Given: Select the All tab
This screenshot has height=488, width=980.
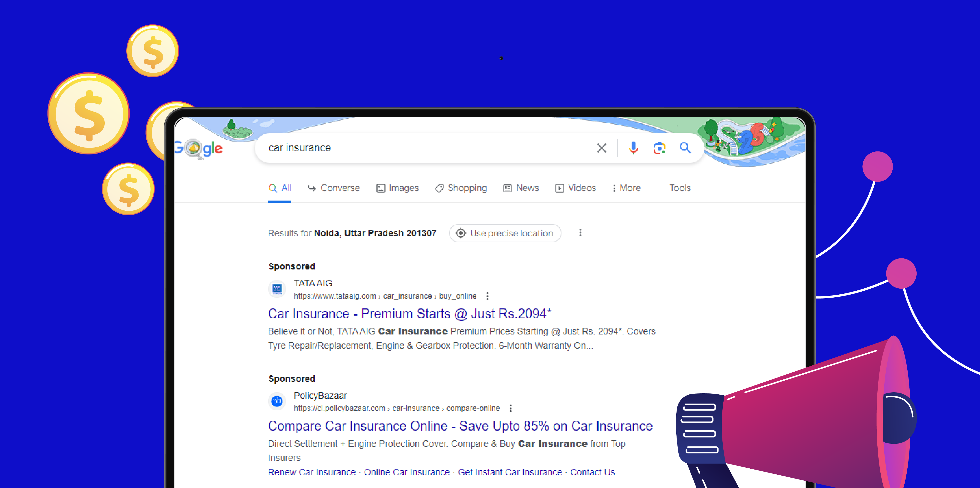Looking at the screenshot, I should [x=280, y=188].
